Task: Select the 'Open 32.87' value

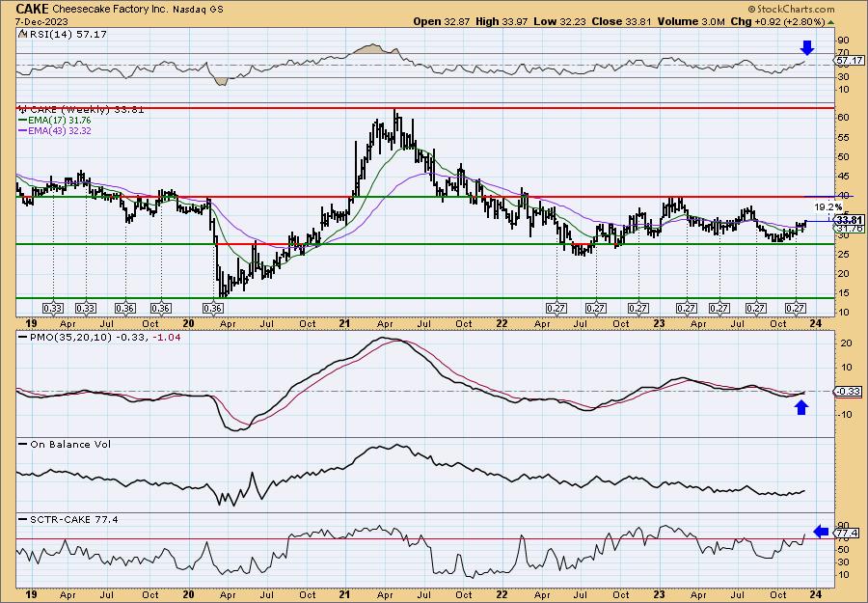Action: tap(443, 21)
